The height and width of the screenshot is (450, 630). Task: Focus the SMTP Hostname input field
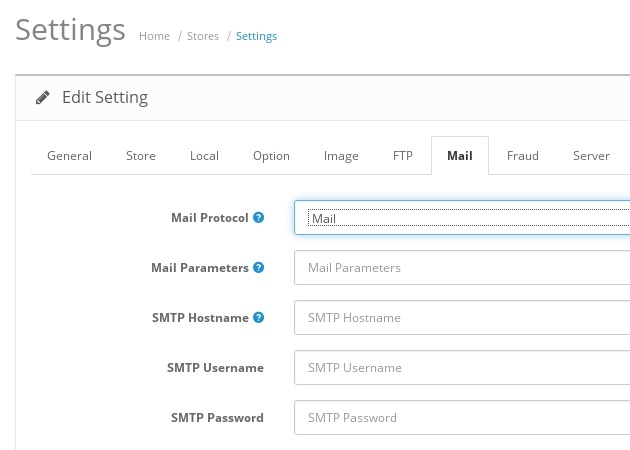(x=462, y=317)
